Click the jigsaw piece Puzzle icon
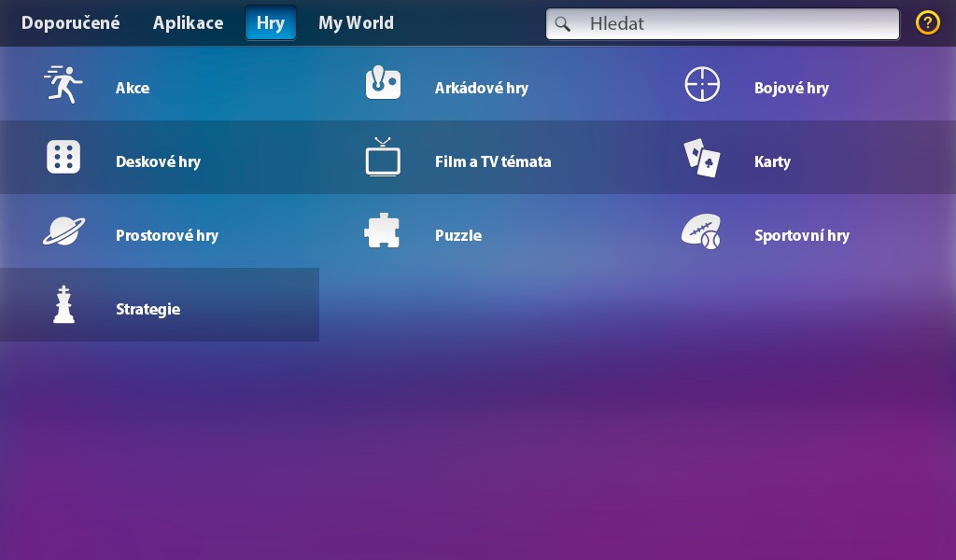This screenshot has width=956, height=560. click(x=382, y=231)
